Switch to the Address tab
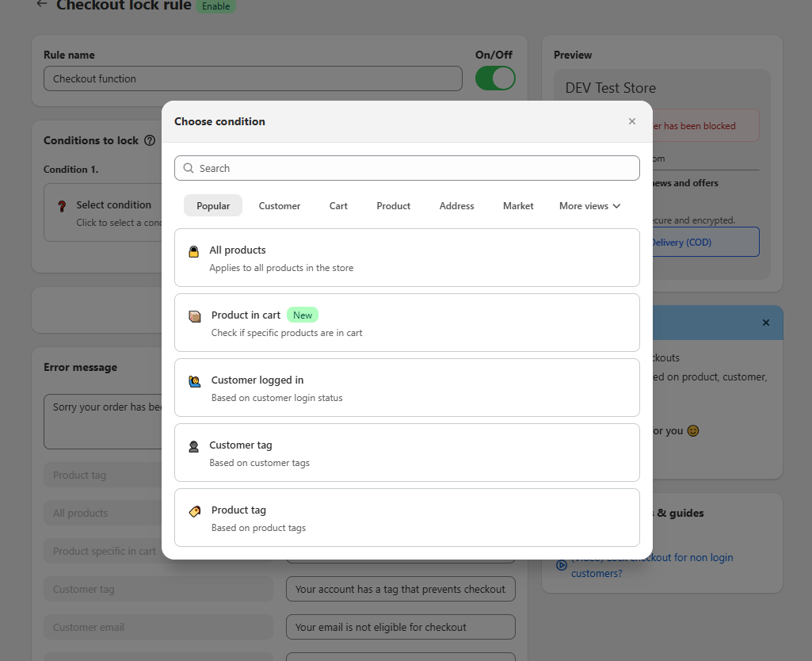 click(456, 205)
